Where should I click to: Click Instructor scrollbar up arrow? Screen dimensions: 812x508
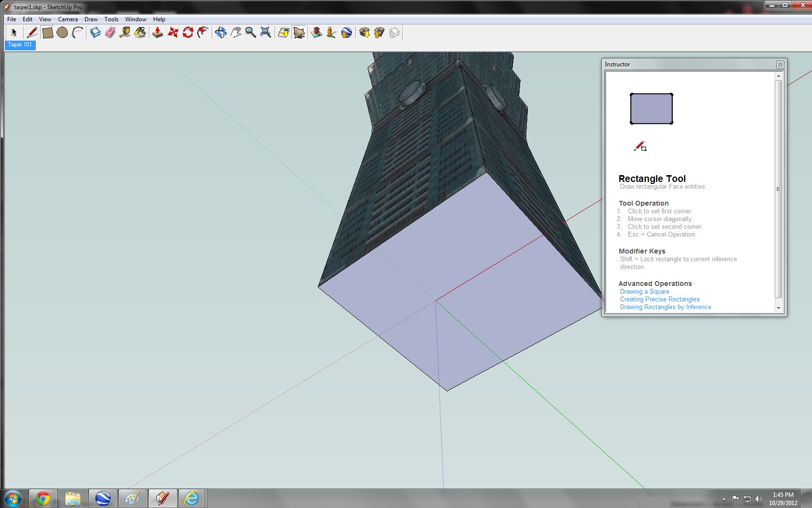[778, 76]
